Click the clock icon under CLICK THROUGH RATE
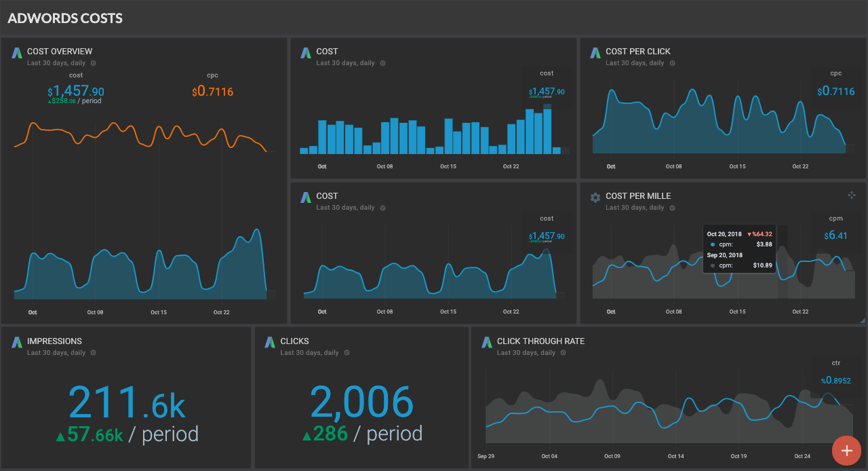Viewport: 868px width, 471px height. [564, 353]
